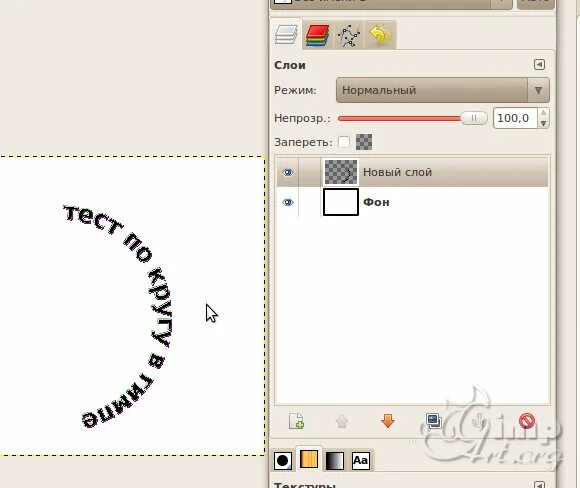The image size is (580, 488).
Task: Click the Новый слой layer thumbnail
Action: pyautogui.click(x=341, y=172)
